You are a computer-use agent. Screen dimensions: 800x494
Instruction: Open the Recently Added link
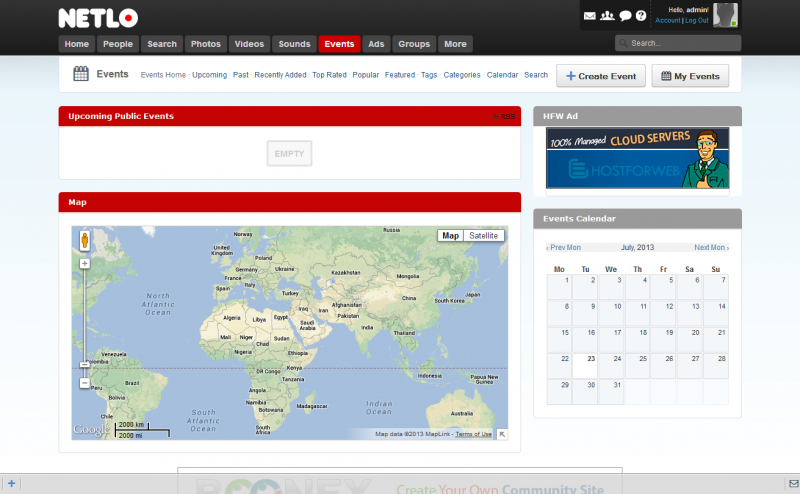(x=280, y=75)
